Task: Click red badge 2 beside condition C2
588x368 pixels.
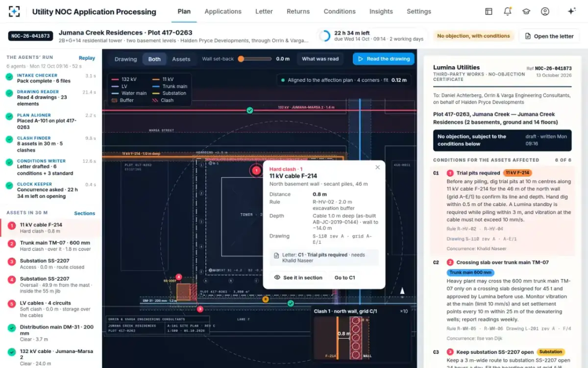Action: [x=450, y=263]
